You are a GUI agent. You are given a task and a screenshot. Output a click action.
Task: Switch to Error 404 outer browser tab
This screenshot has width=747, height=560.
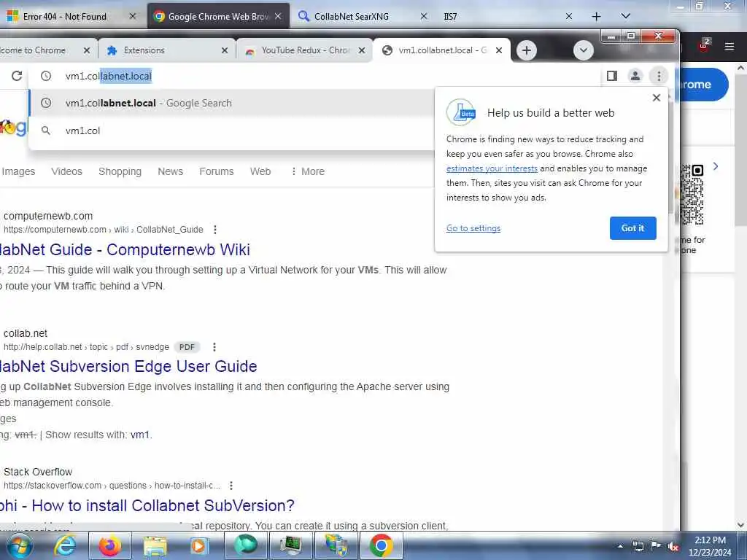click(x=71, y=16)
